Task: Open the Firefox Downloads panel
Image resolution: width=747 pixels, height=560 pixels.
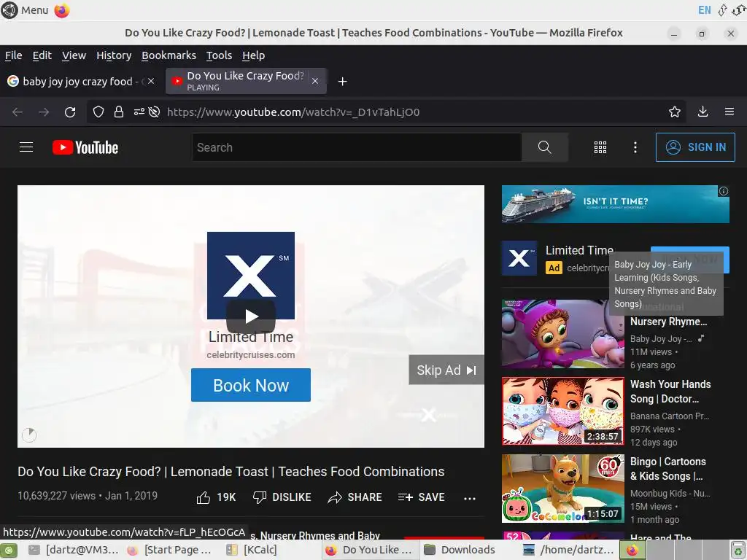Action: 703,112
